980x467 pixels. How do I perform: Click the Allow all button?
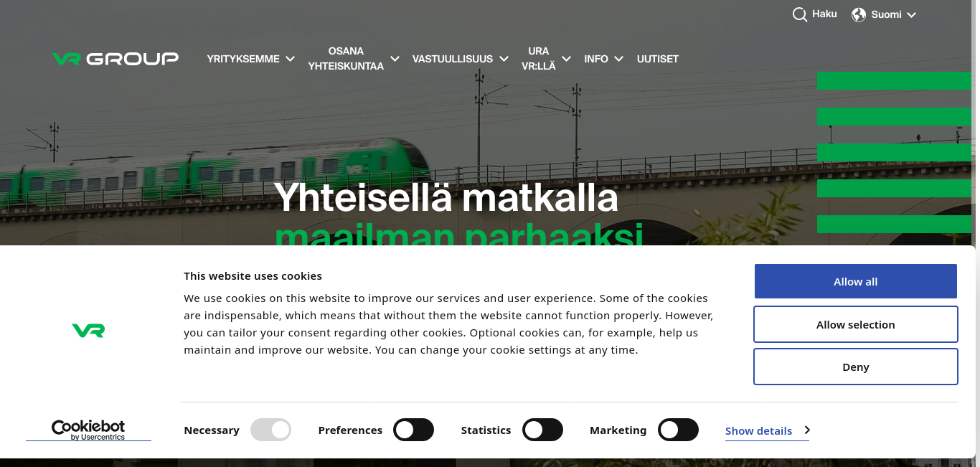855,281
